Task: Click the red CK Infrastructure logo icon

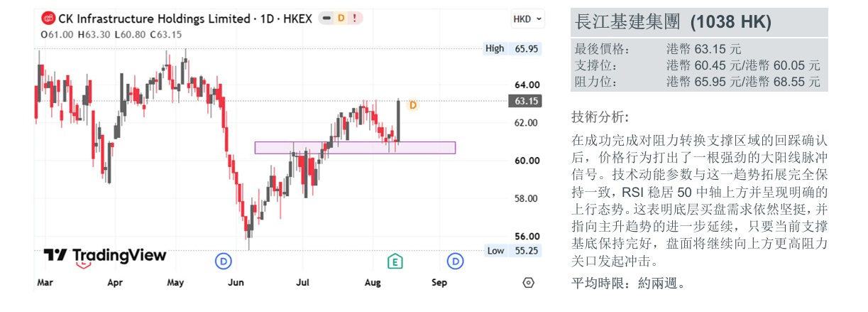Action: pyautogui.click(x=49, y=19)
